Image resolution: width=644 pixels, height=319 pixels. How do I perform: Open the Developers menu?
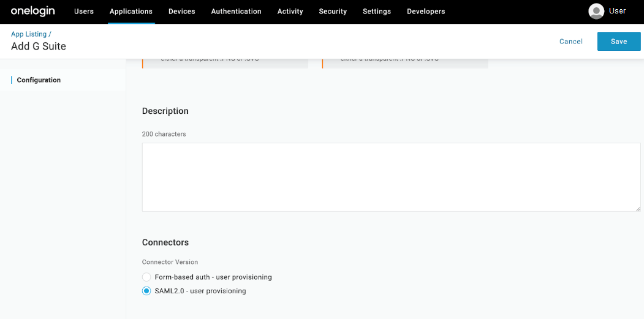(426, 12)
